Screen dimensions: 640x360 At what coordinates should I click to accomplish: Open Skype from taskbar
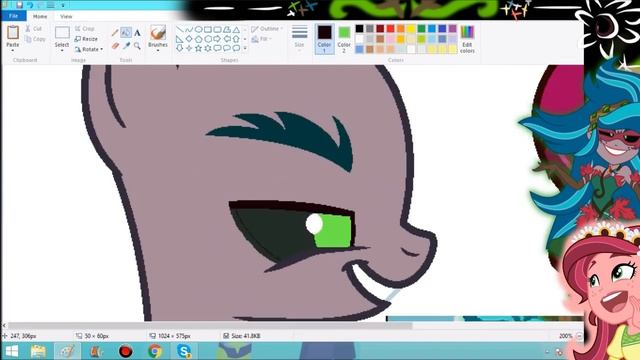pos(184,351)
